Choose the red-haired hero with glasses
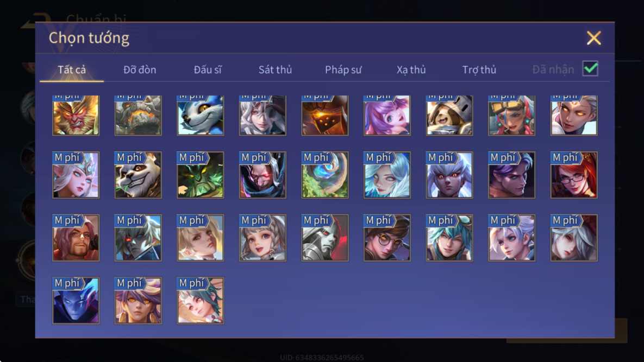The width and height of the screenshot is (644, 362). coord(574,175)
